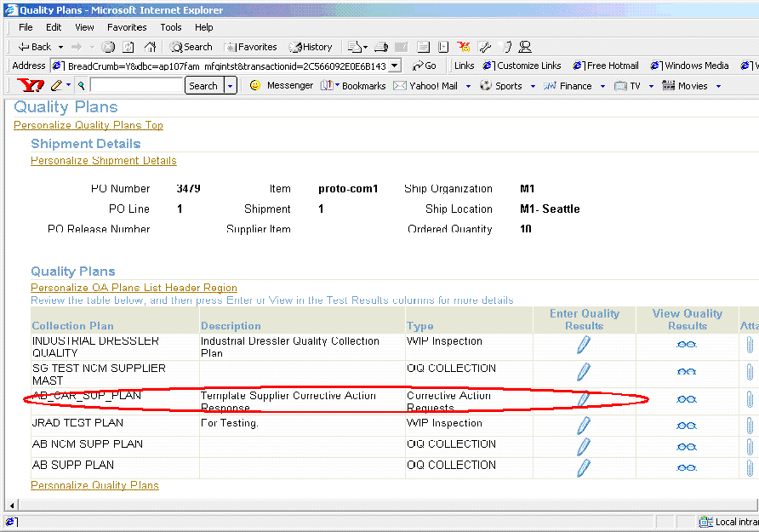Open Free Hotmail links-bar shortcut
This screenshot has width=759, height=532.
[606, 66]
